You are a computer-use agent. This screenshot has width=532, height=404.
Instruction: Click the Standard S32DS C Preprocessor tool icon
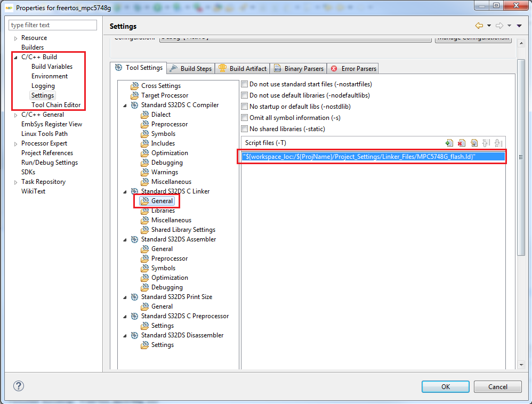pos(135,316)
